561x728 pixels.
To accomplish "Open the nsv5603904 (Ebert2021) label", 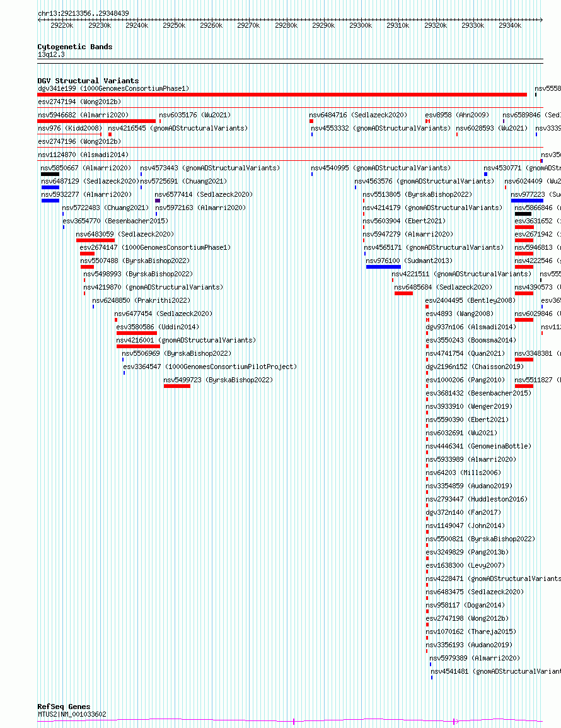I will pos(403,221).
